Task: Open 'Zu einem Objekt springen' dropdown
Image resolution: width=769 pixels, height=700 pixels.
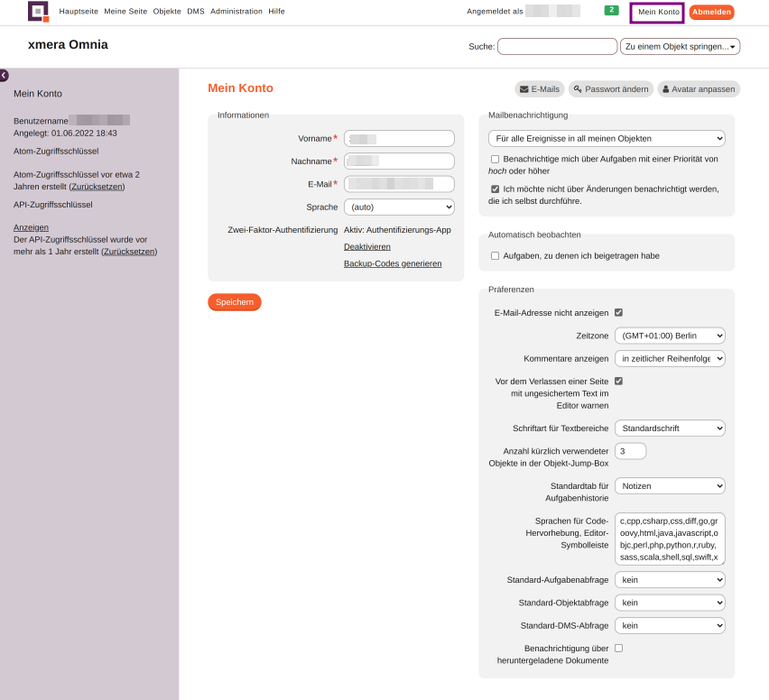Action: (x=680, y=47)
